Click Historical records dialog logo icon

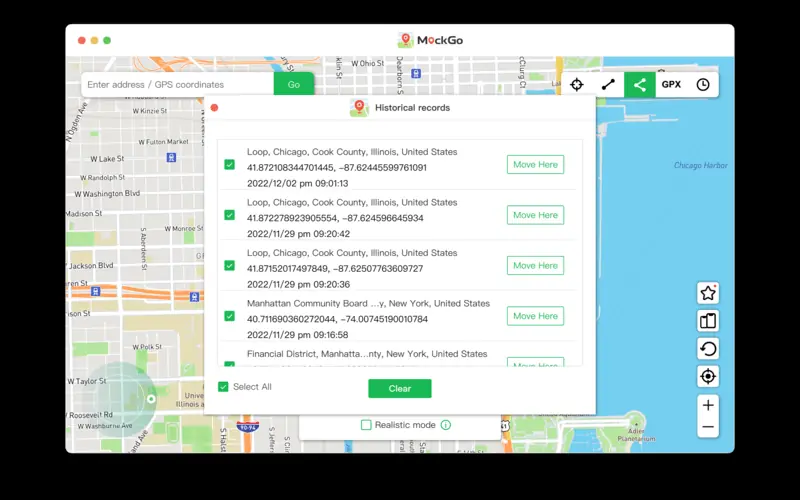[359, 108]
